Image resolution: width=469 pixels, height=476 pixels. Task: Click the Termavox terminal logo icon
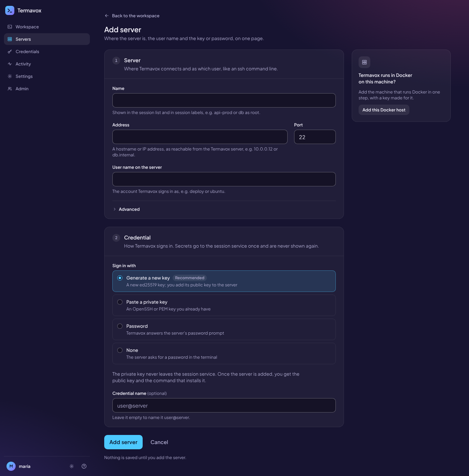coord(10,10)
